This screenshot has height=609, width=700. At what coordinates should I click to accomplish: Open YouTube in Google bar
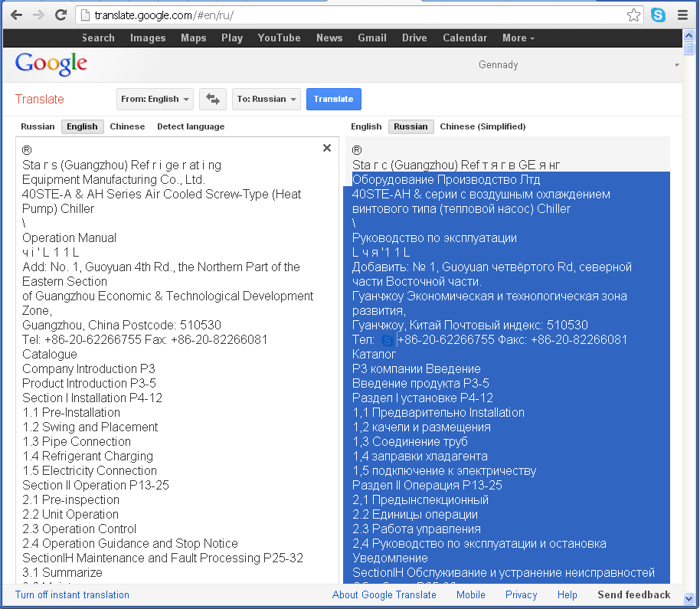[x=279, y=38]
